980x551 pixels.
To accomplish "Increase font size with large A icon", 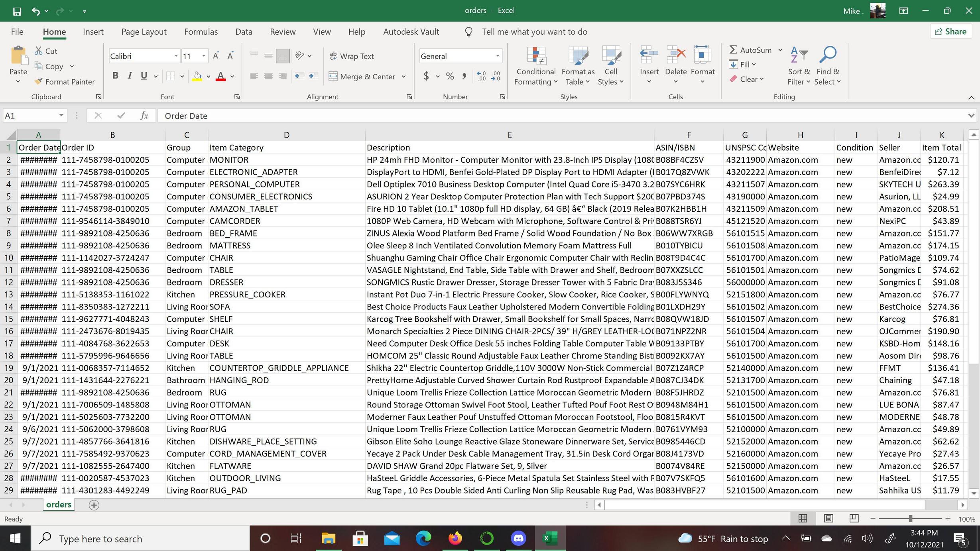I will (216, 56).
